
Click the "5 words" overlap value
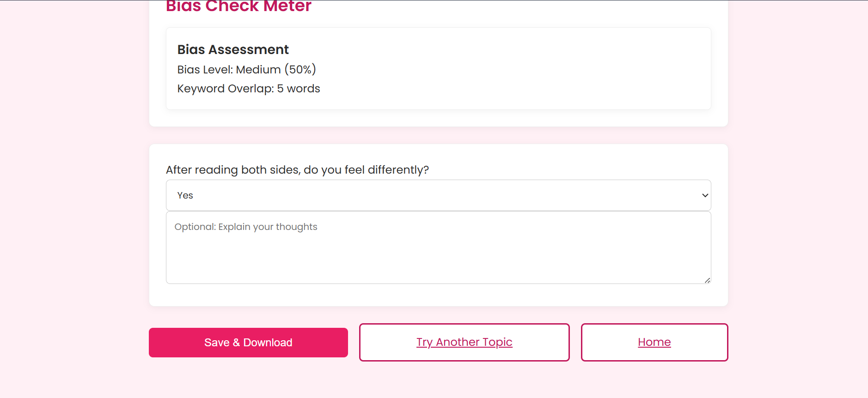point(299,89)
